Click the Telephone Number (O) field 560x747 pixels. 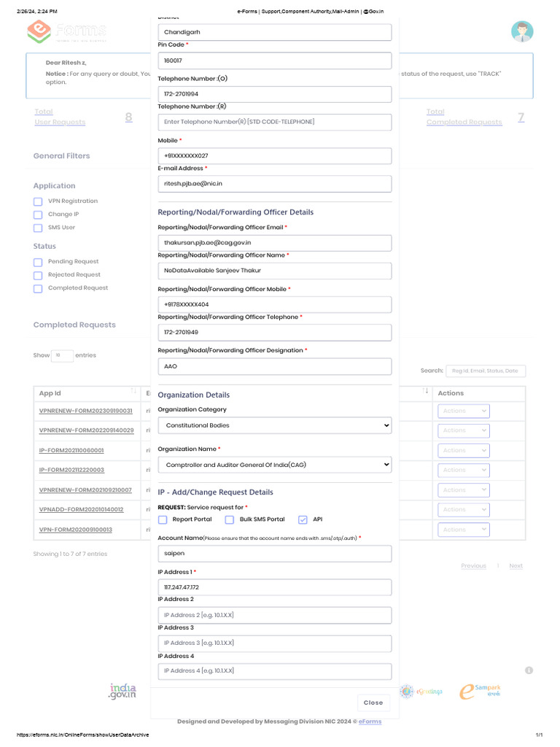[275, 94]
